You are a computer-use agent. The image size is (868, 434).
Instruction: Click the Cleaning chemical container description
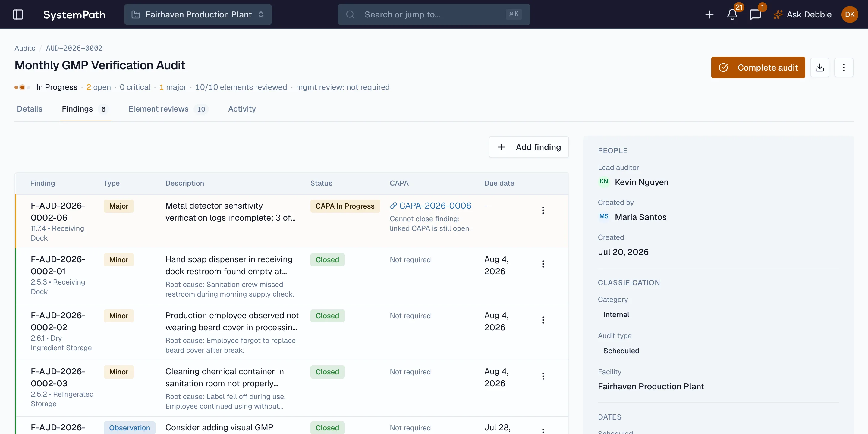225,377
